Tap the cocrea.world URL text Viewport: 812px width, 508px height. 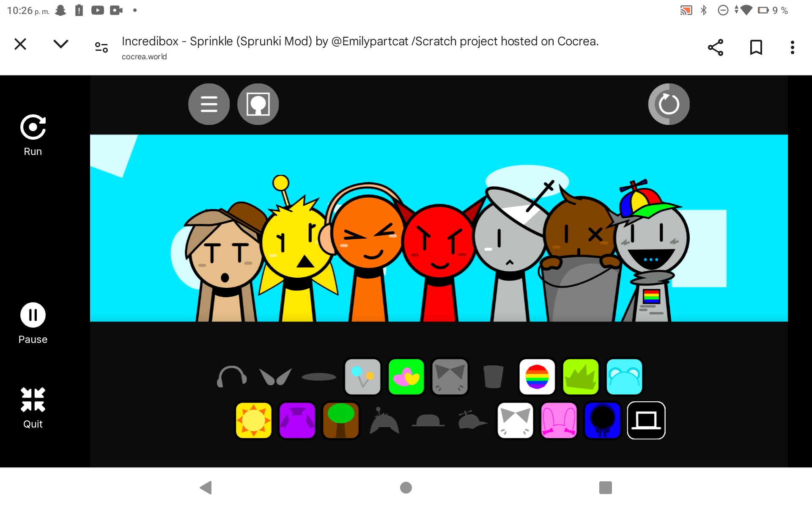pos(144,57)
